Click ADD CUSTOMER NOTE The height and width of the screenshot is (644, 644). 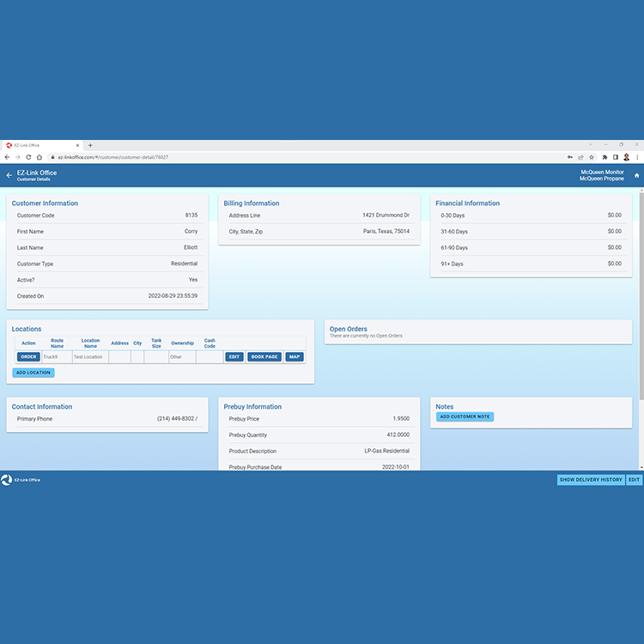465,417
